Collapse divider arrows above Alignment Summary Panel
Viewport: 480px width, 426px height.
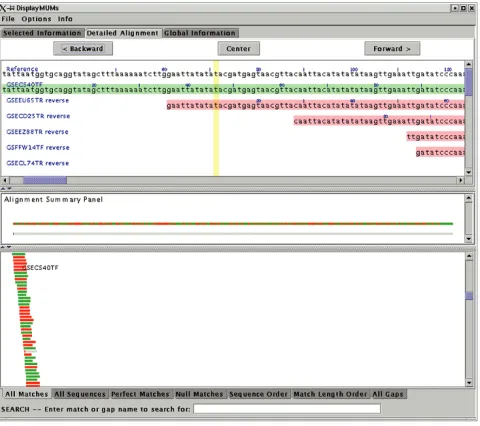pyautogui.click(x=6, y=189)
